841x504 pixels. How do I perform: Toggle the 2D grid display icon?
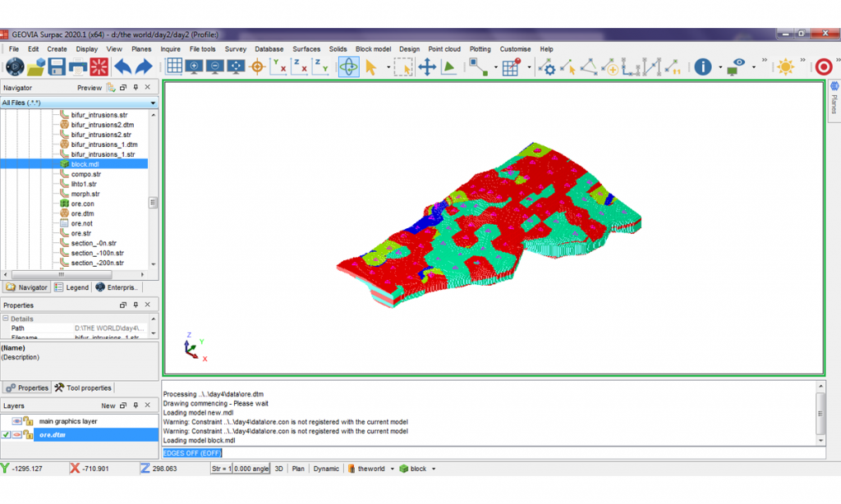coord(174,67)
